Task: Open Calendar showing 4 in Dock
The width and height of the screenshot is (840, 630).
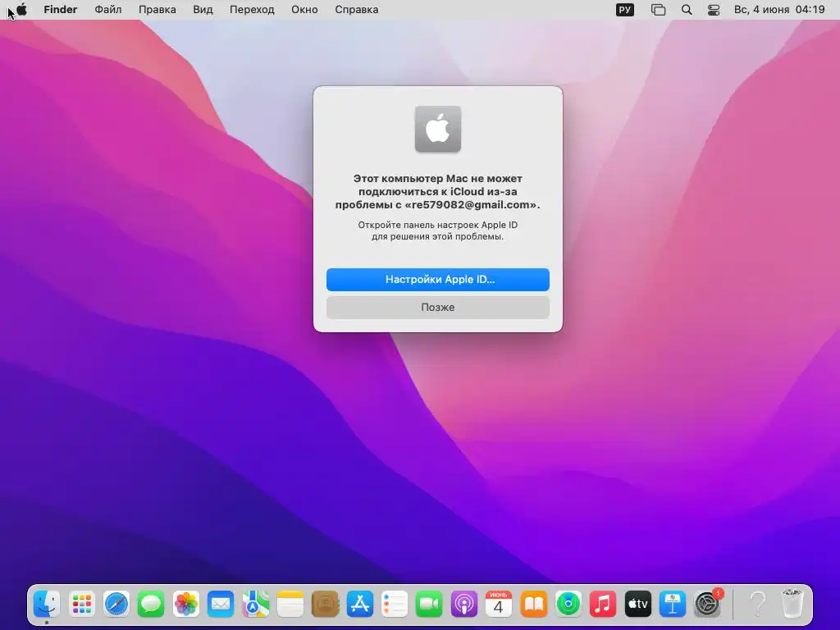Action: (x=499, y=605)
